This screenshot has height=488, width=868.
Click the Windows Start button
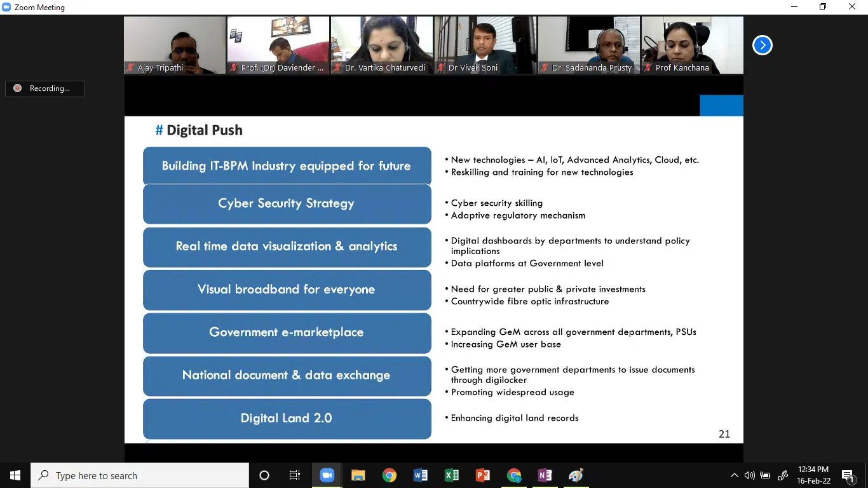(15, 475)
